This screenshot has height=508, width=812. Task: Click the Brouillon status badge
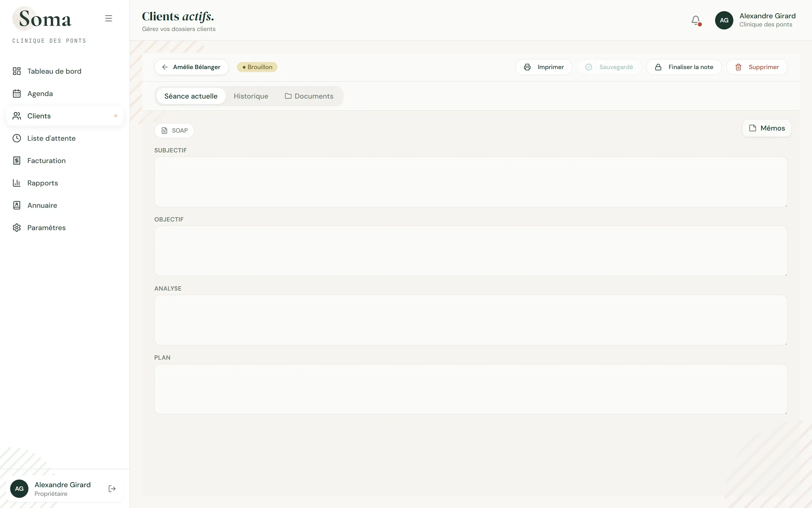257,67
